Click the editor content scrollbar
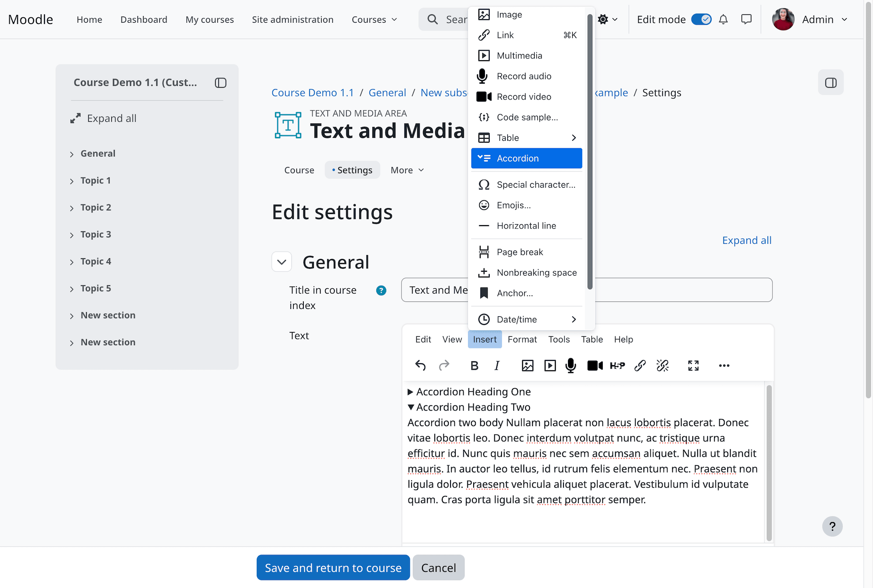Screen dimensions: 873x588 (769, 462)
